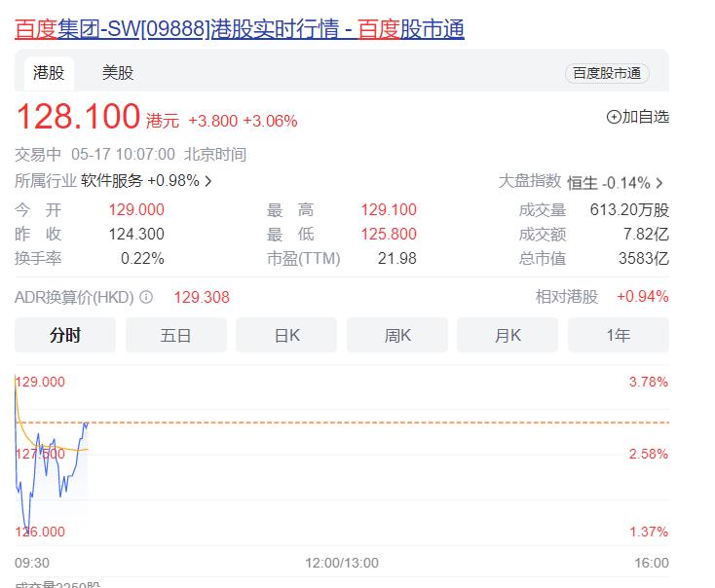
Task: Click the ADR price value 129.308
Action: pos(202,297)
